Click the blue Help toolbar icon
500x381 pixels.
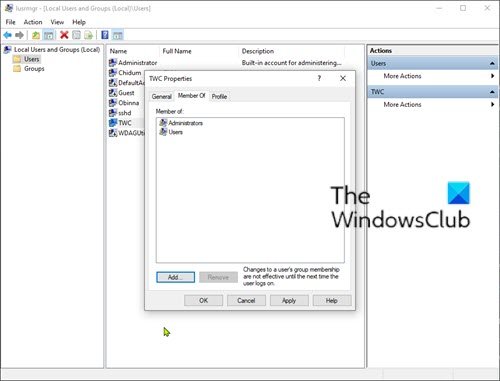(105, 35)
